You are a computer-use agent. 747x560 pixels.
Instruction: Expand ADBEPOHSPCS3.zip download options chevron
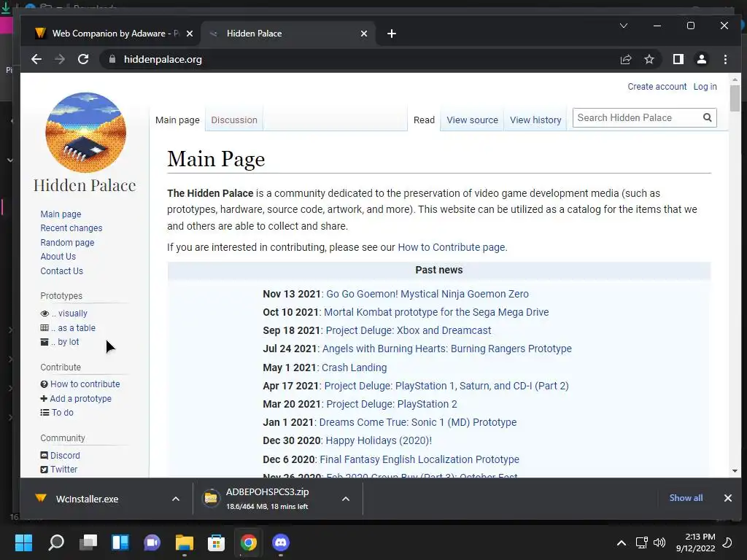[346, 499]
